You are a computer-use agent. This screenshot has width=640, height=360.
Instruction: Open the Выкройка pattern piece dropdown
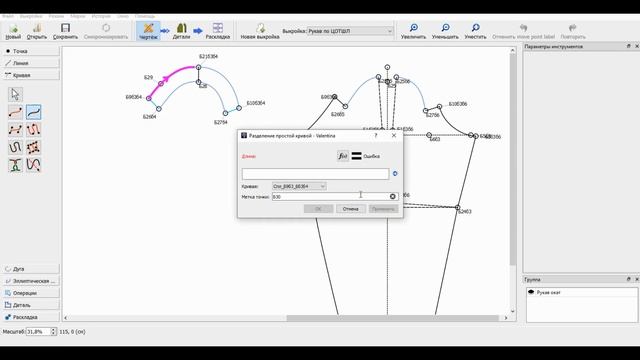pos(351,31)
